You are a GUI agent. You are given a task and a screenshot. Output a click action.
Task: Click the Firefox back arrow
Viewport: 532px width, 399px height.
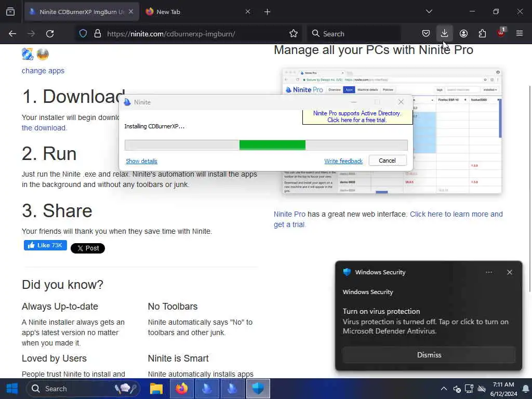pos(12,34)
